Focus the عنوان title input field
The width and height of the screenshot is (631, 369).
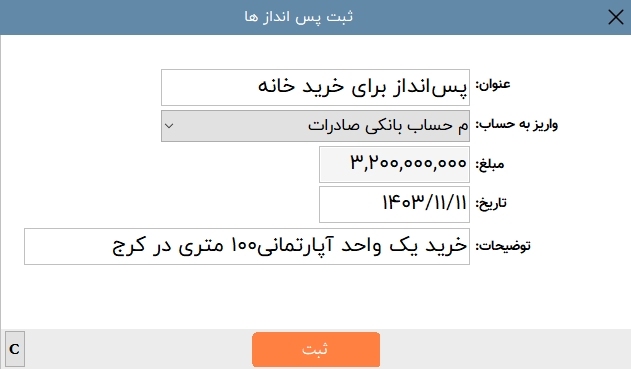[315, 87]
